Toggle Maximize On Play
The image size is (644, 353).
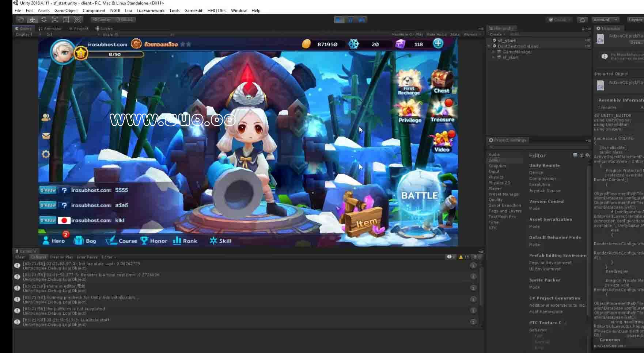coord(407,34)
